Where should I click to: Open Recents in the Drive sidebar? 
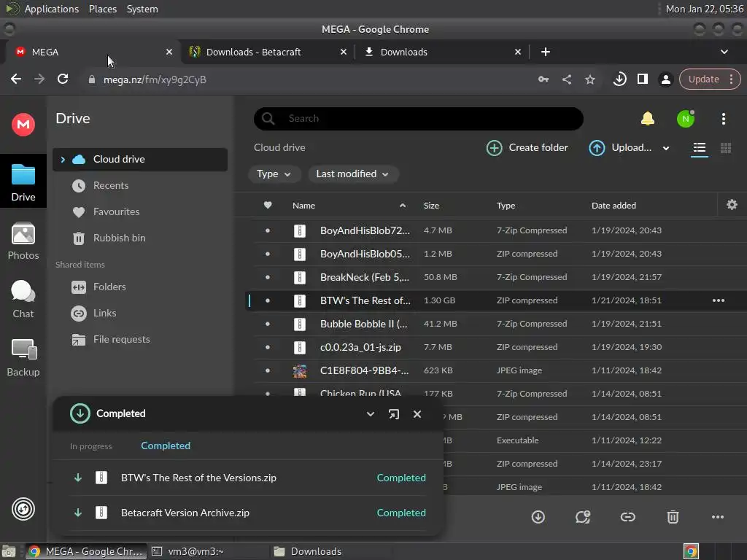point(111,186)
